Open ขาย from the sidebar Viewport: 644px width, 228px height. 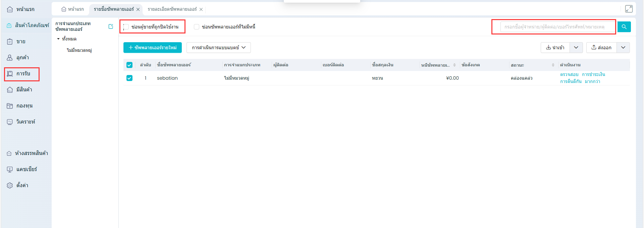point(21,42)
